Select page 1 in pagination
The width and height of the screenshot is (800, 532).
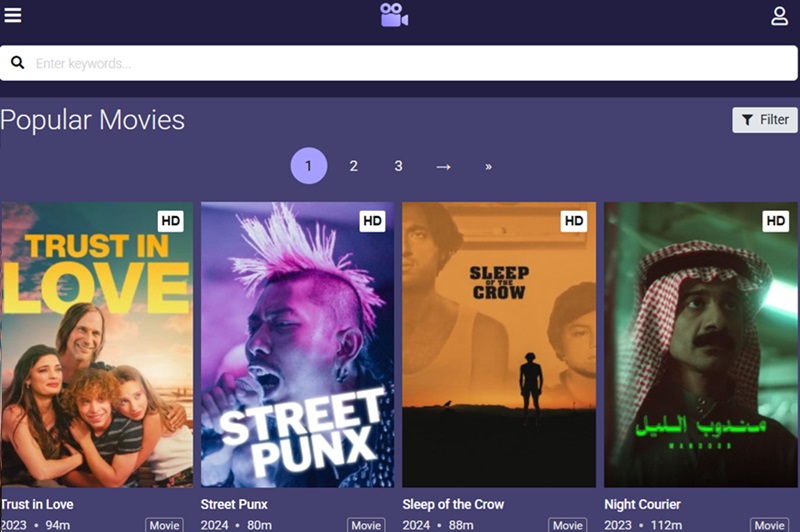pyautogui.click(x=309, y=166)
